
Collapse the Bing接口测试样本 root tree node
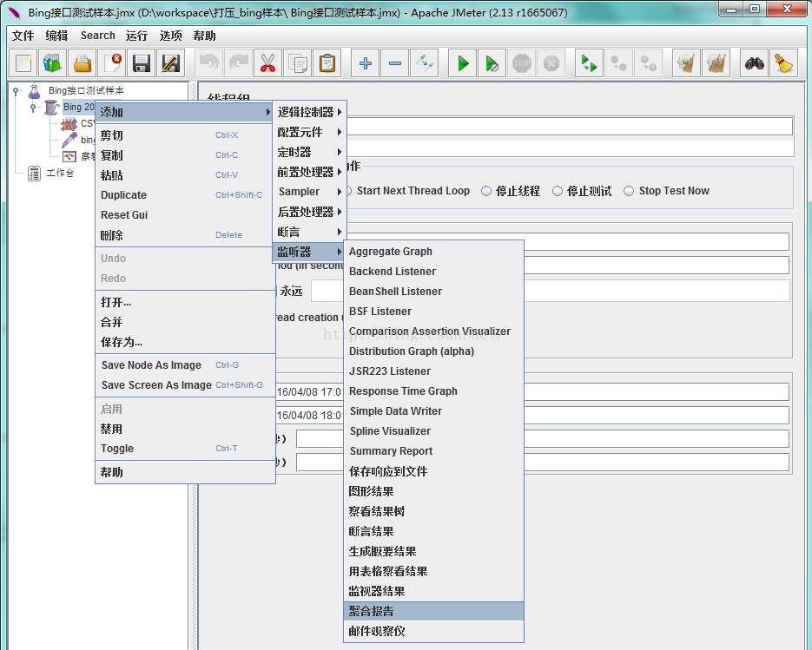[x=16, y=90]
